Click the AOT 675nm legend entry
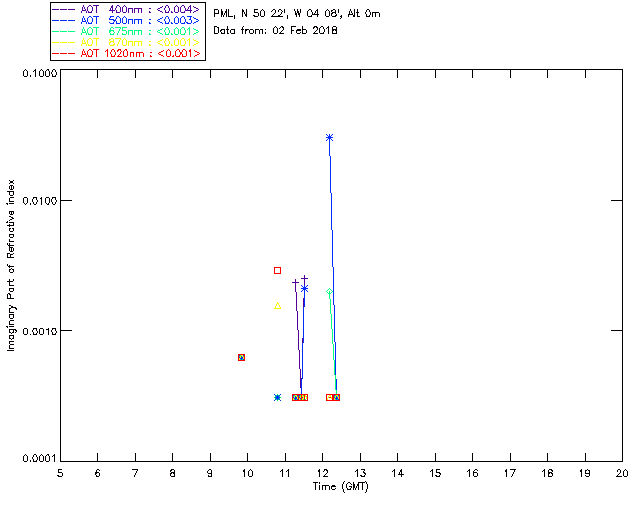Image resolution: width=640 pixels, height=512 pixels. pos(126,31)
